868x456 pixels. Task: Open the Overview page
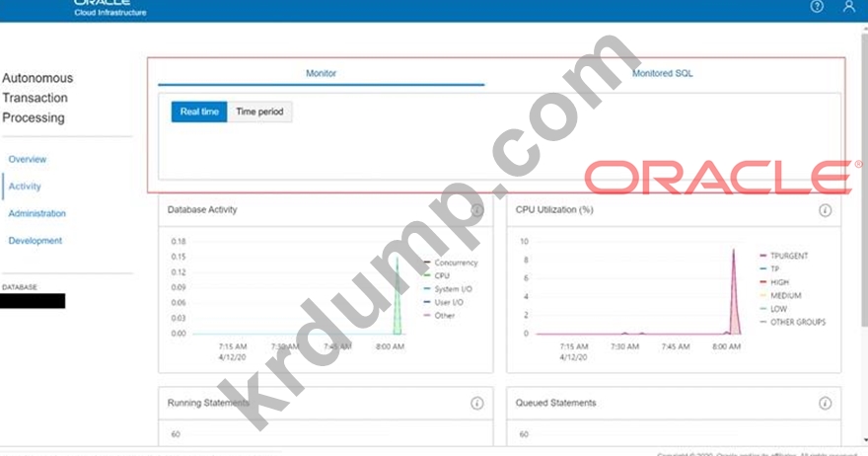[x=28, y=159]
